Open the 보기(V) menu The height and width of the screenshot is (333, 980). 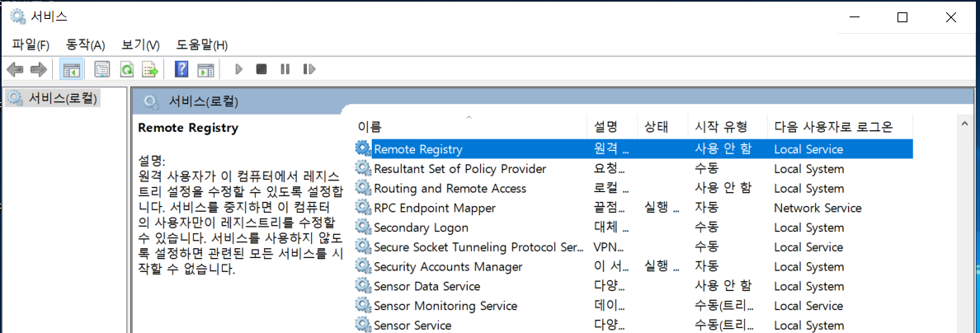[x=140, y=45]
